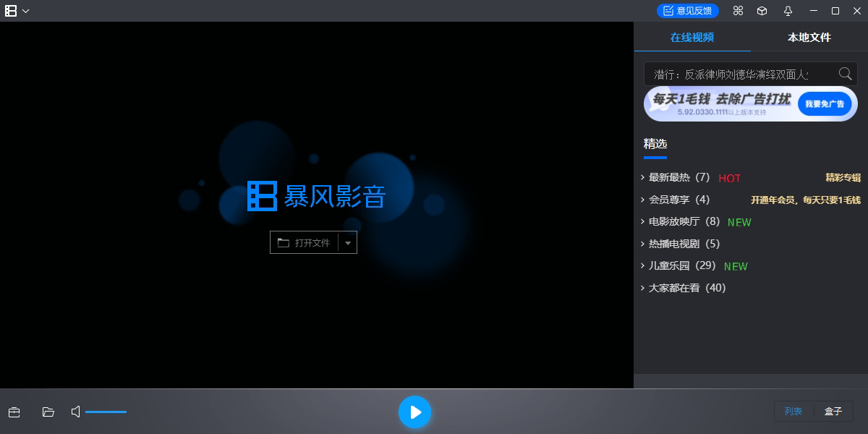The image size is (868, 434).
Task: Toggle the 盒子 box panel
Action: point(833,412)
